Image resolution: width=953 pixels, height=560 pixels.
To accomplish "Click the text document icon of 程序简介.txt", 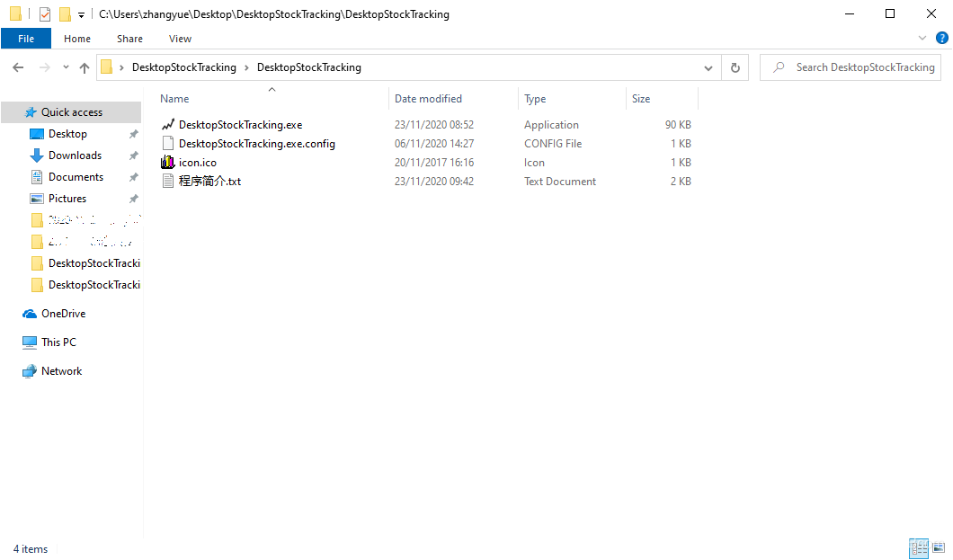I will [168, 181].
